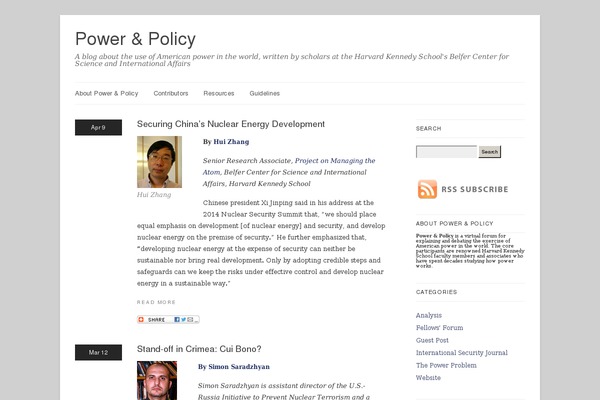Click the Apr 9 date badge

[x=98, y=127]
